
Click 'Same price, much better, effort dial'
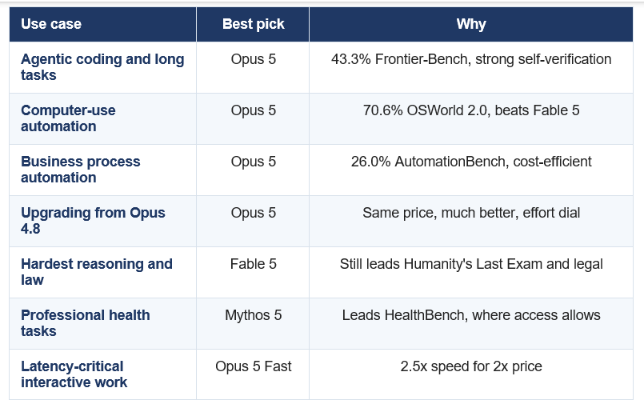[471, 213]
